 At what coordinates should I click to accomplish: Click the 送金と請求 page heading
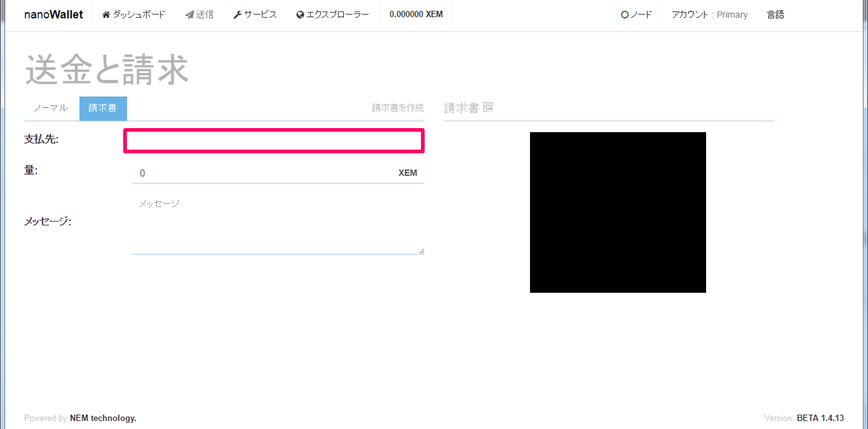click(107, 70)
